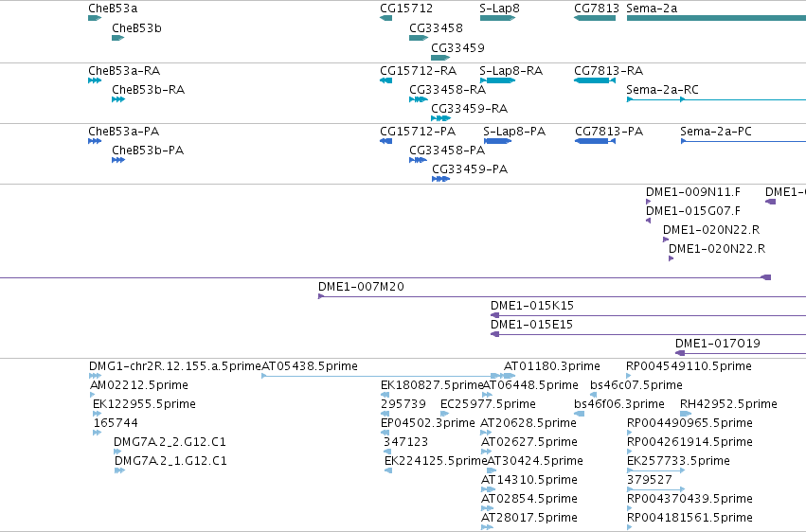Screen dimensions: 806x532
Task: Open the CG15712 gene feature label
Action: coord(406,9)
